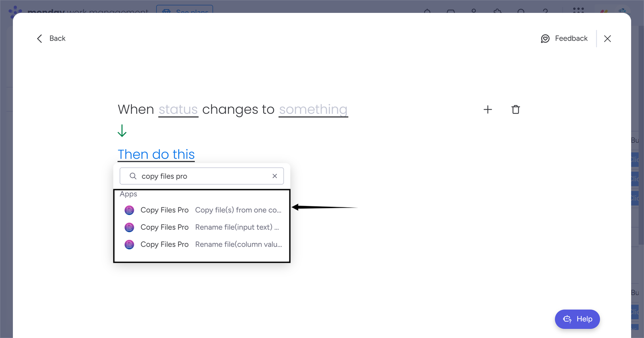Click the Feedback text label

[x=571, y=38]
